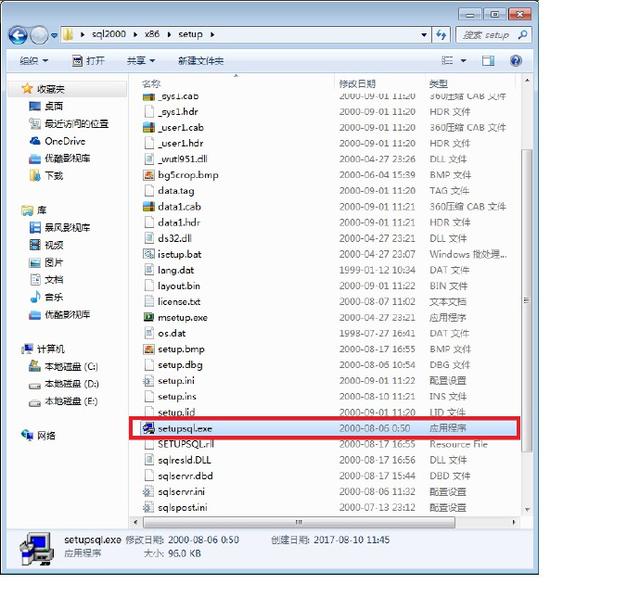Viewport: 640px width, 597px height.
Task: Select the license.txt file icon
Action: pyautogui.click(x=149, y=301)
